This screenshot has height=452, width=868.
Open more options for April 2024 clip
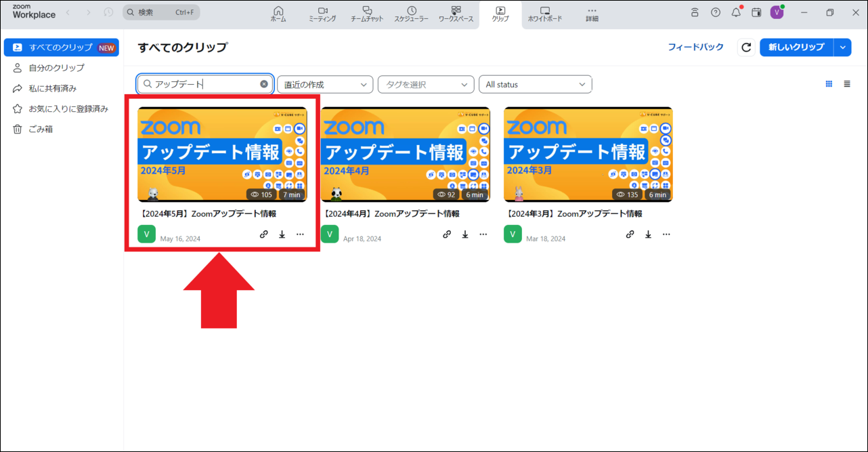pyautogui.click(x=483, y=234)
